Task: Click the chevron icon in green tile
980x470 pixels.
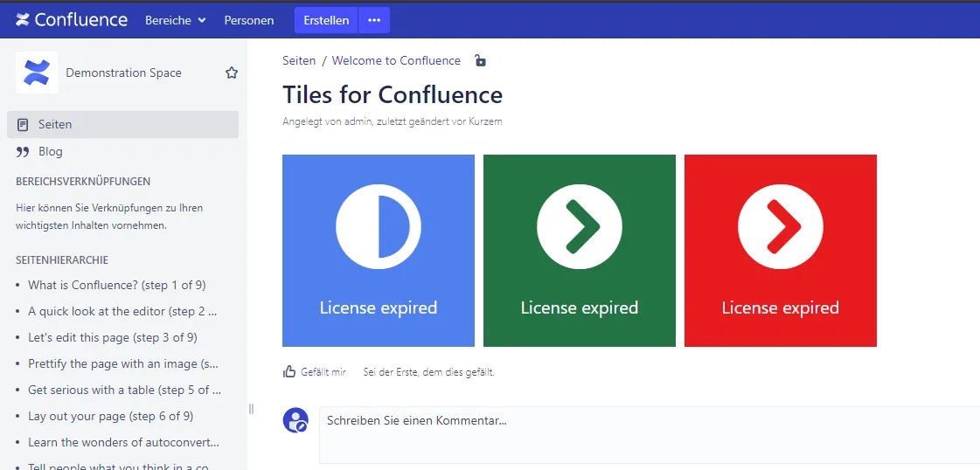Action: 580,226
